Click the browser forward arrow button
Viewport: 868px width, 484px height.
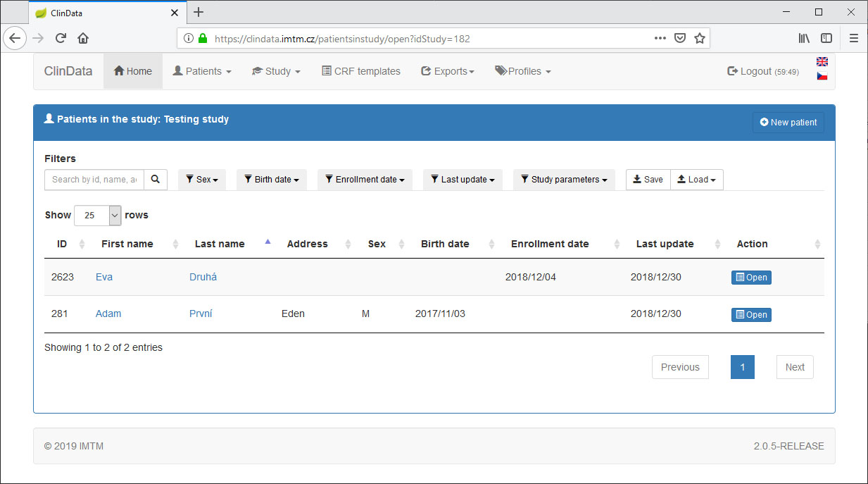(39, 39)
